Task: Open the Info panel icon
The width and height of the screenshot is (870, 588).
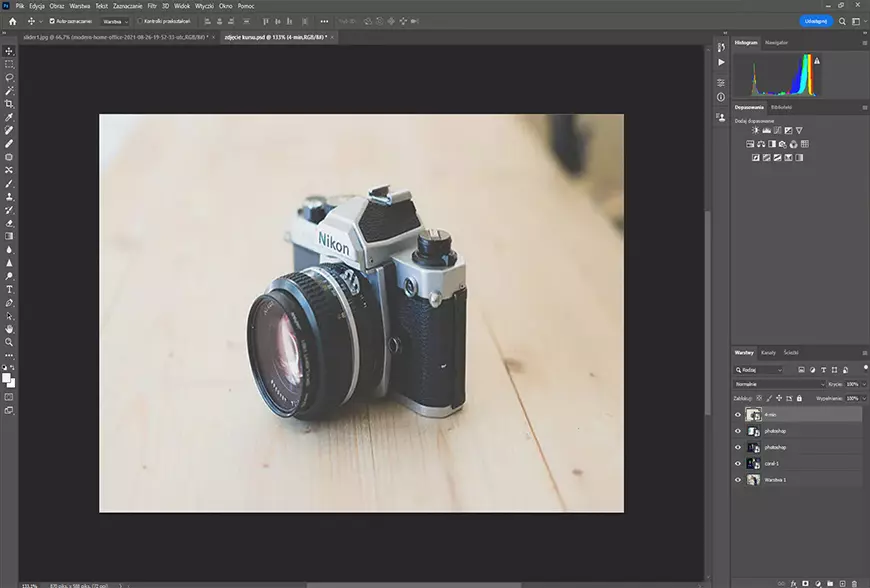Action: [x=721, y=97]
